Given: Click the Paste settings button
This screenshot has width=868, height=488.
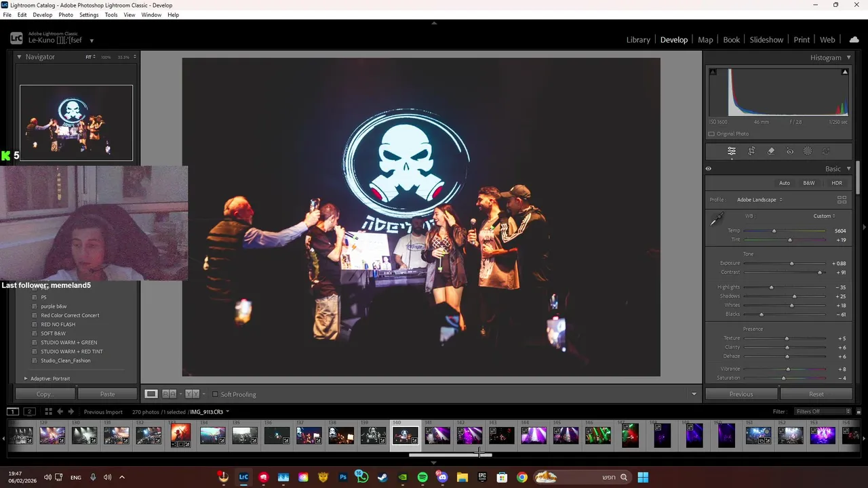Looking at the screenshot, I should pos(107,394).
